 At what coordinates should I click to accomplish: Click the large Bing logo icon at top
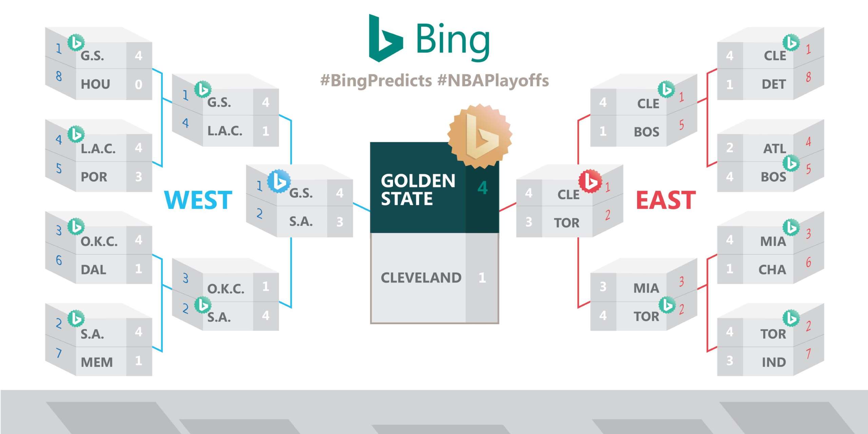[386, 38]
